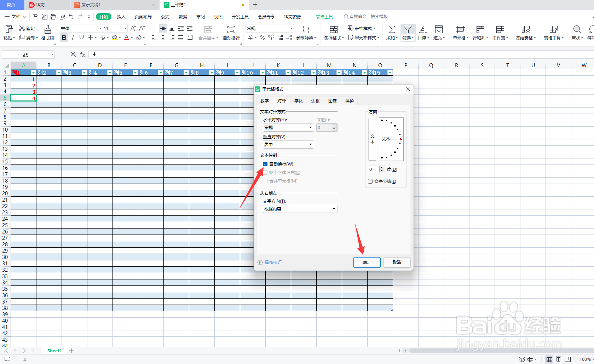
Task: Open the 垂直对齐 dropdown showing 居中
Action: 288,145
